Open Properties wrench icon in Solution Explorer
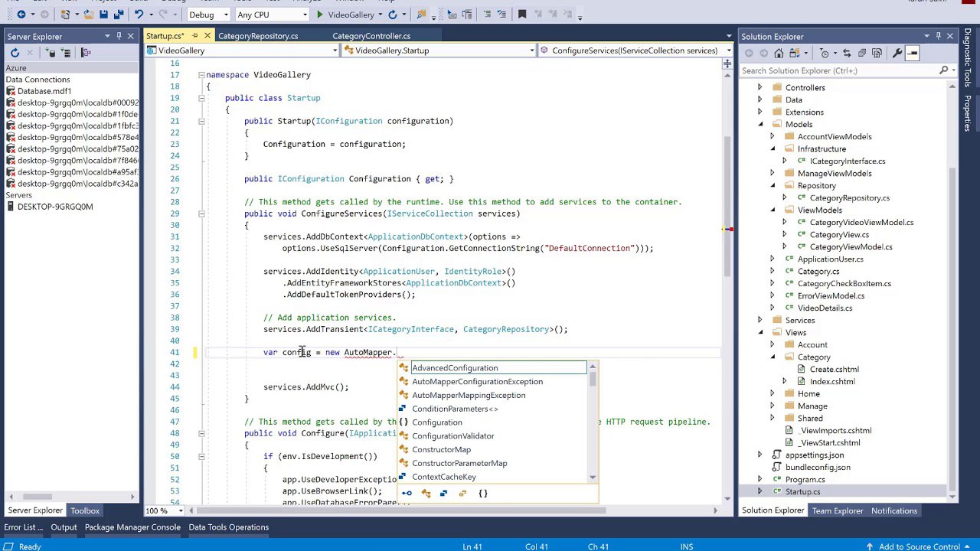This screenshot has width=980, height=551. tap(897, 53)
